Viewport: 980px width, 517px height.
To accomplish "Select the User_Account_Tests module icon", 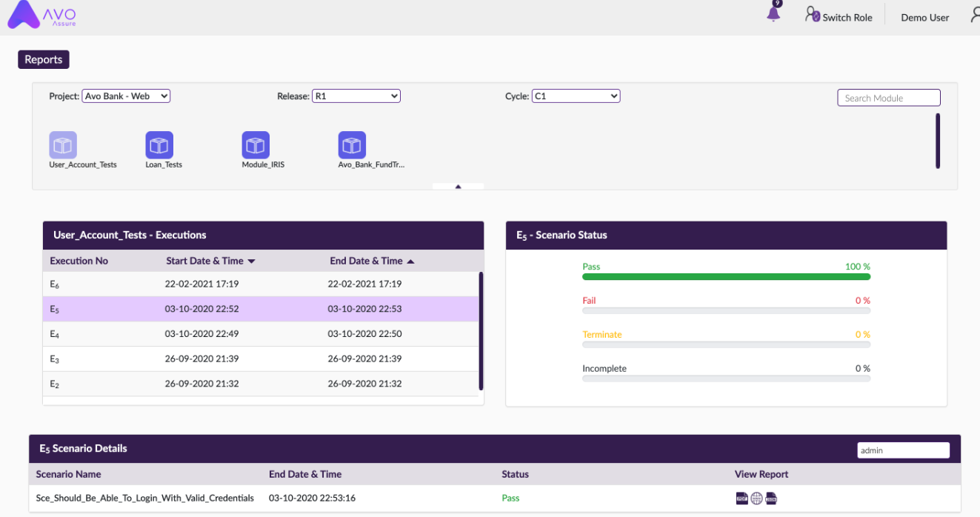I will tap(63, 145).
